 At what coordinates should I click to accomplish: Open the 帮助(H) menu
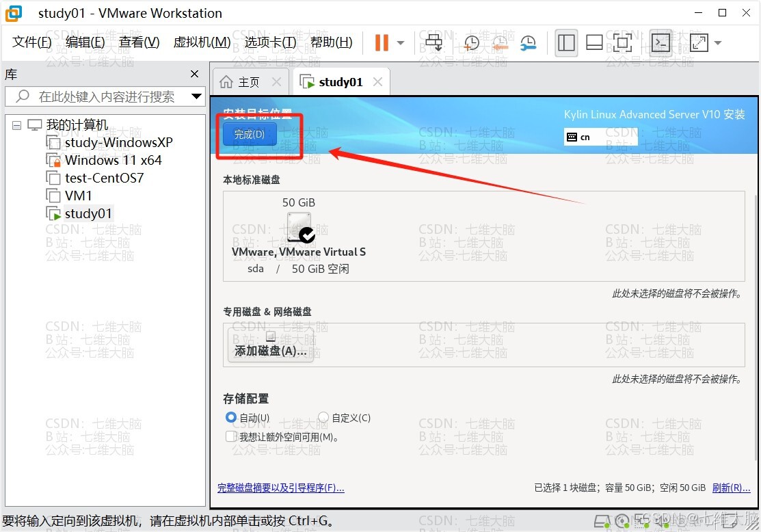coord(332,42)
